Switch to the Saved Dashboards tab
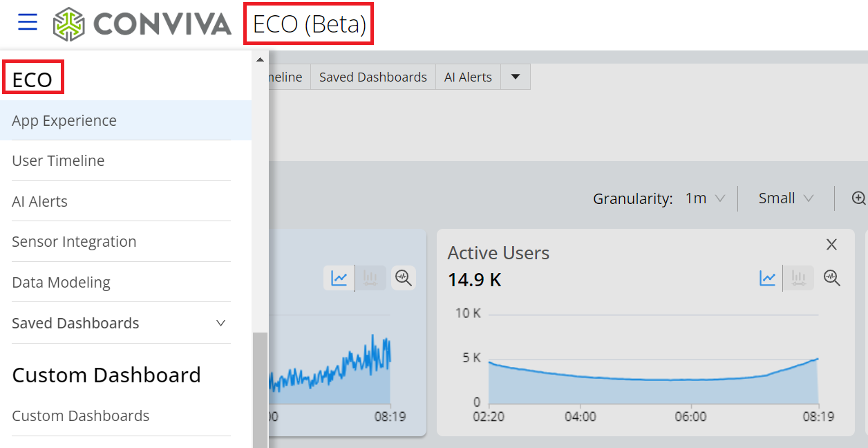The height and width of the screenshot is (448, 868). 372,77
